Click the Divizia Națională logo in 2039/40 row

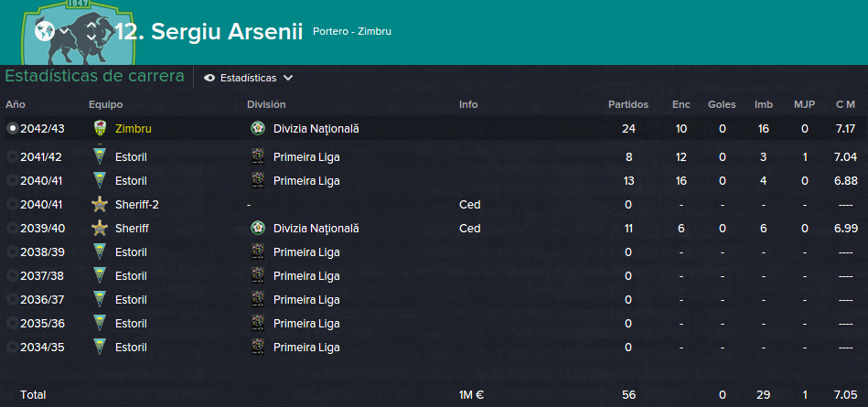click(x=257, y=228)
